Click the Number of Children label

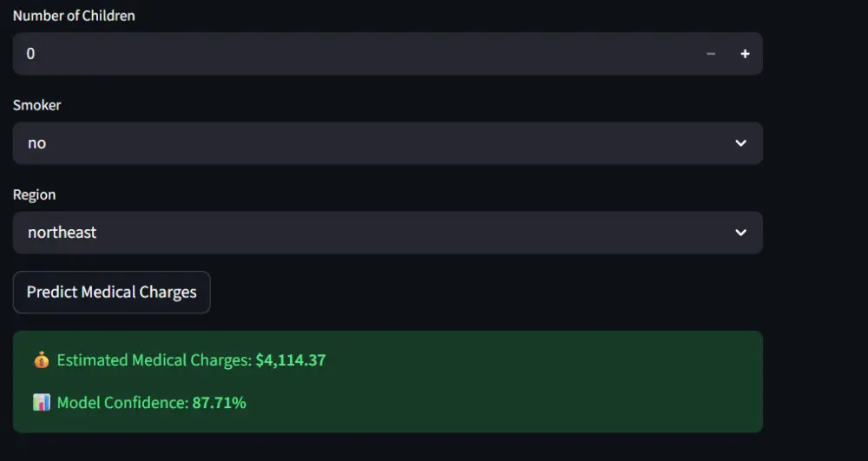[x=74, y=16]
